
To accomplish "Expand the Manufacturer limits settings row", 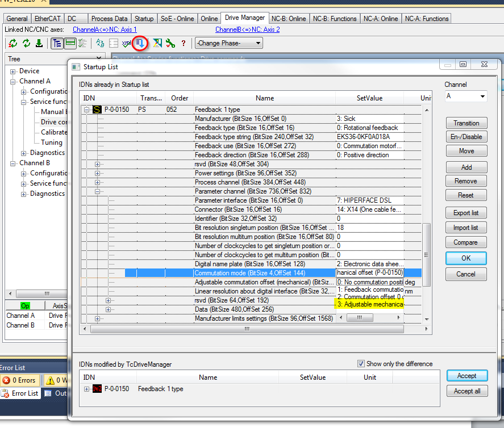I will point(97,318).
